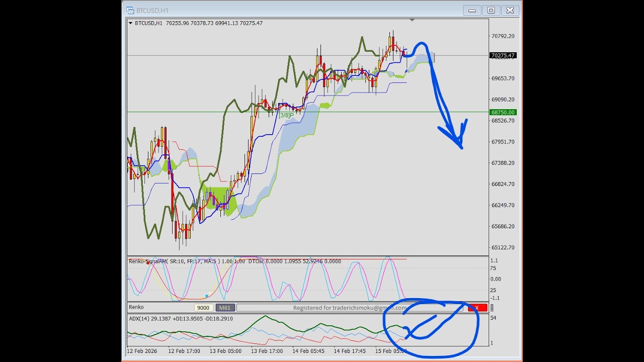The width and height of the screenshot is (644, 362).
Task: Click the OHLC values text 70255.96 70378.73
Action: point(190,23)
